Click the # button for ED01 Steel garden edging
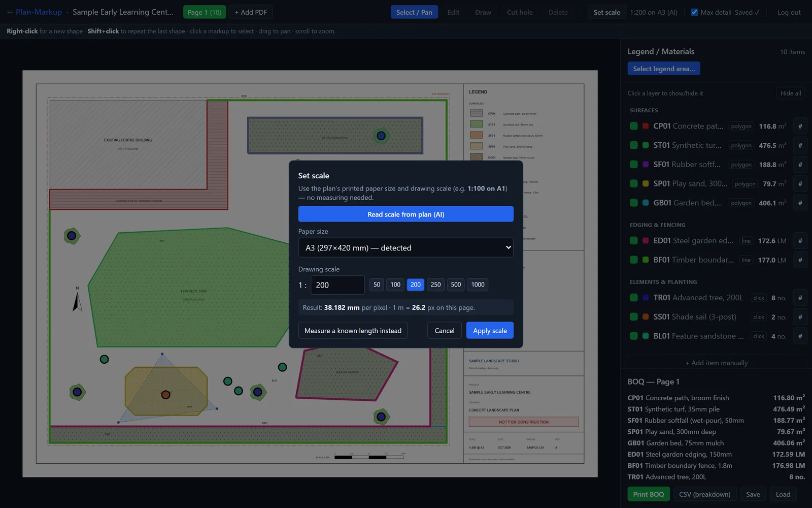Screen dimensions: 812x508 coord(800,241)
